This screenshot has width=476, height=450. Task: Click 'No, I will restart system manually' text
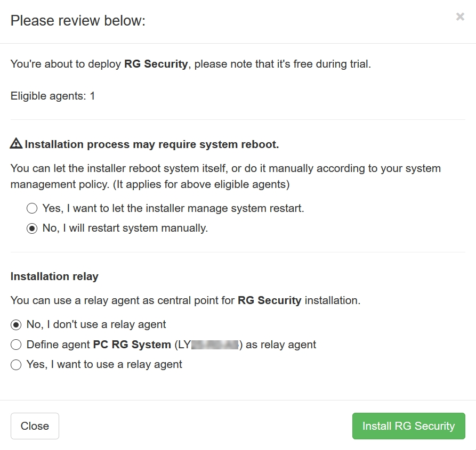(125, 228)
